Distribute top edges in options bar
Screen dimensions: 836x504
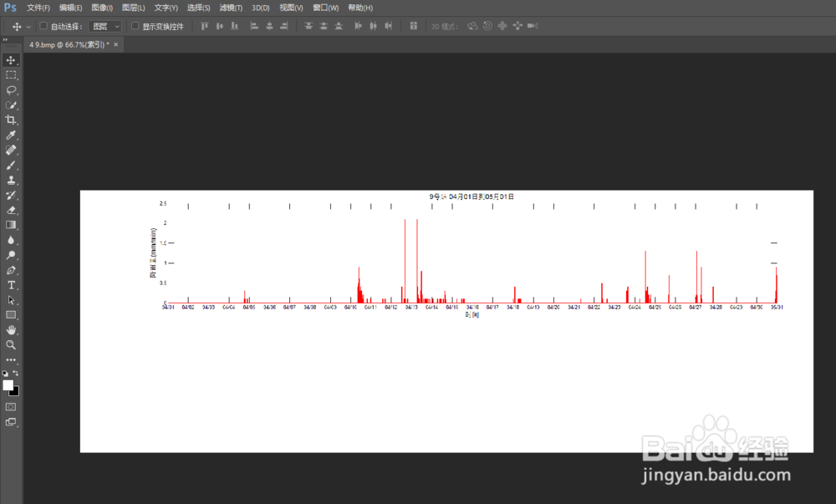coord(308,26)
